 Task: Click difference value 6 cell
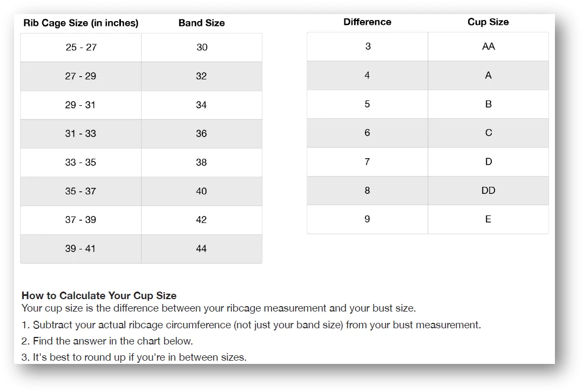point(368,133)
